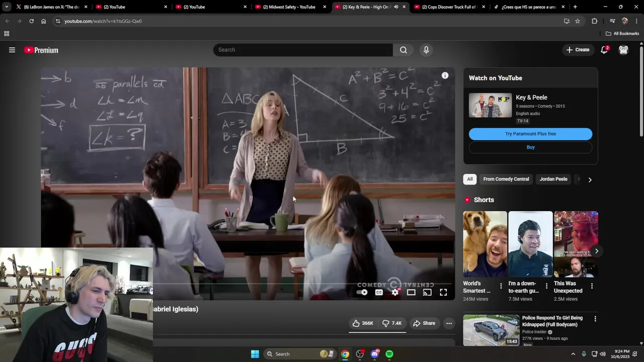The width and height of the screenshot is (644, 362).
Task: Click the magnifier search button
Action: (x=404, y=50)
